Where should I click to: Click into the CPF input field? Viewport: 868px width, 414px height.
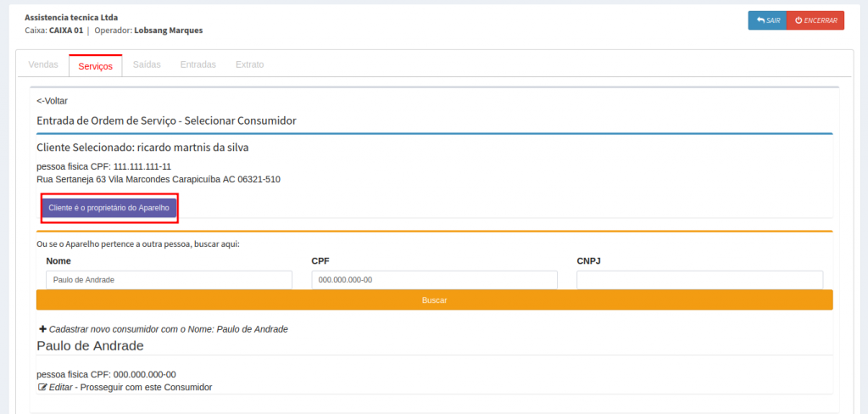pyautogui.click(x=434, y=280)
